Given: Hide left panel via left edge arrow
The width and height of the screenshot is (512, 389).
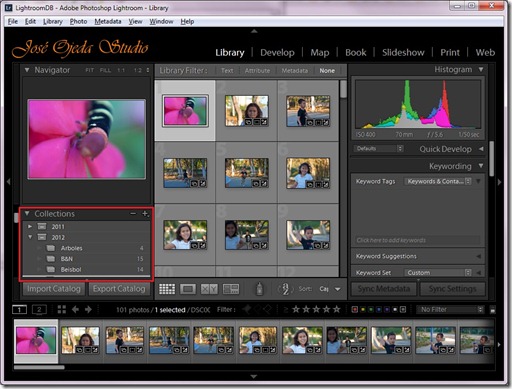Looking at the screenshot, I should [x=8, y=182].
